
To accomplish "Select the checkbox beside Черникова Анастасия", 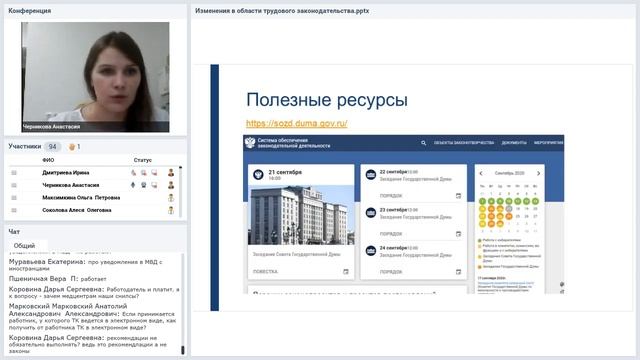I will click(x=14, y=185).
